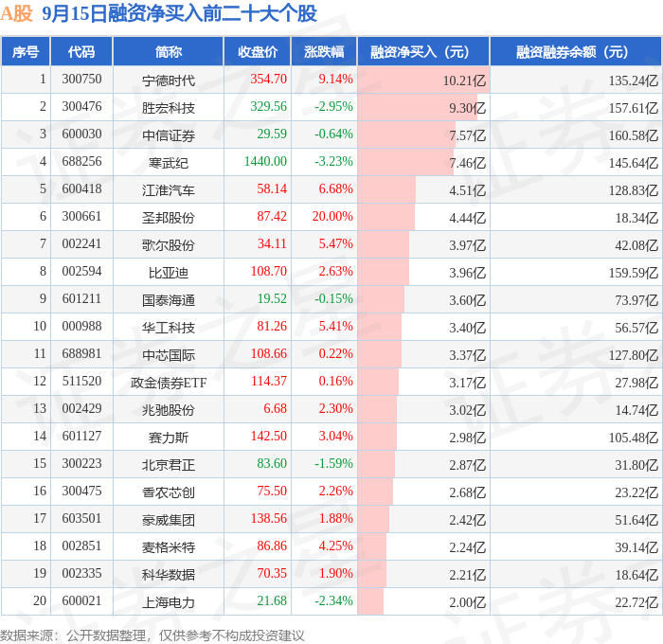Click the 9.14% change value
The image size is (663, 644).
point(335,79)
